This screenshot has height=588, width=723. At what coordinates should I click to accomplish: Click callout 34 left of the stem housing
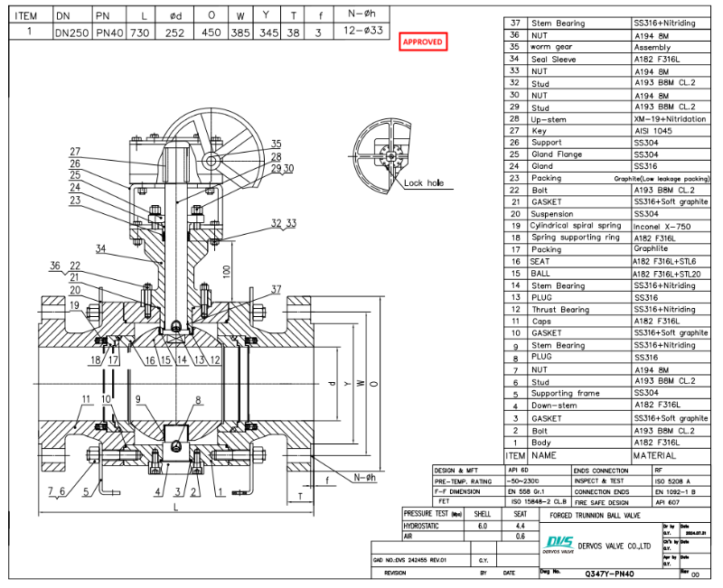(100, 249)
